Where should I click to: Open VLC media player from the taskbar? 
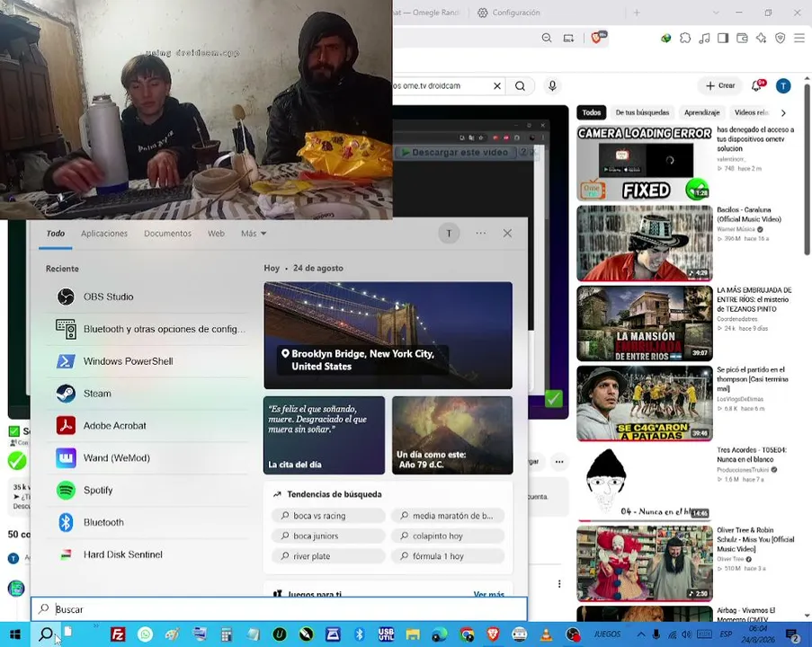(547, 634)
